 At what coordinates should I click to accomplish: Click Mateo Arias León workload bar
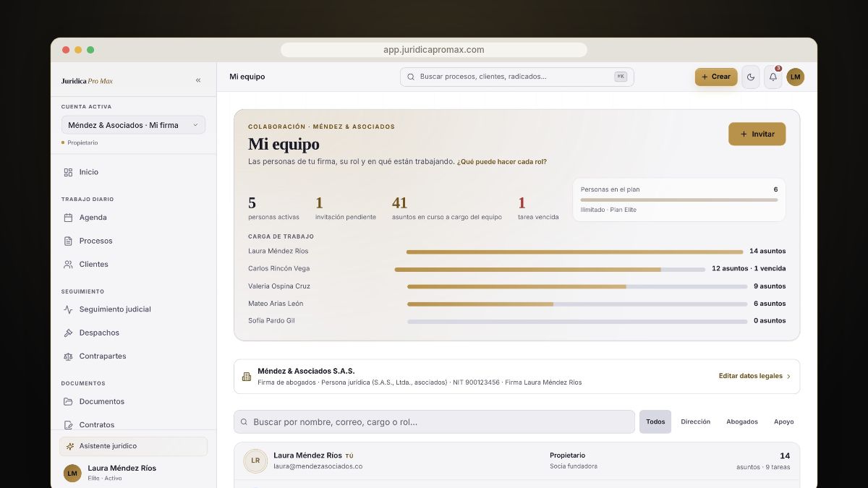click(x=577, y=304)
